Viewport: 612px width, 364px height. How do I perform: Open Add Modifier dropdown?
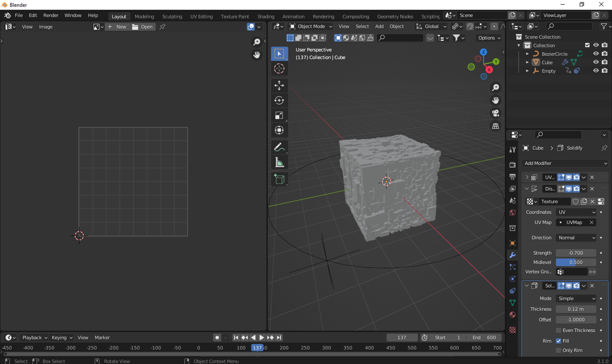point(565,163)
